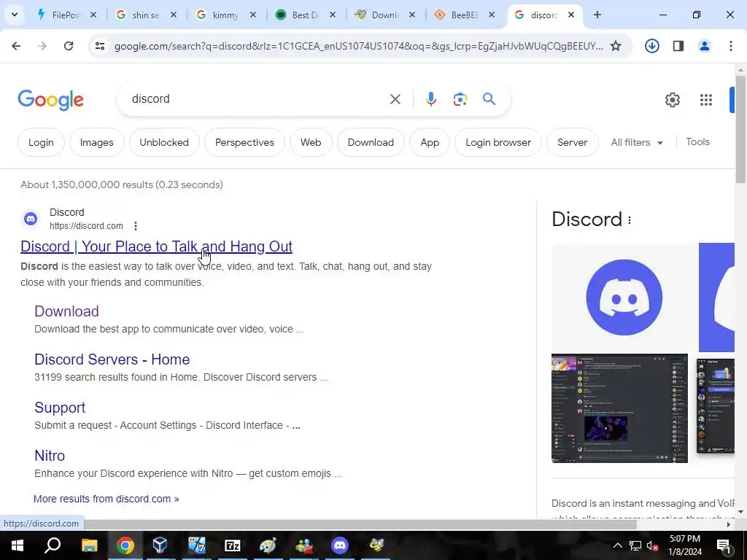Image resolution: width=747 pixels, height=560 pixels.
Task: Open a new tab with plus button
Action: point(597,15)
